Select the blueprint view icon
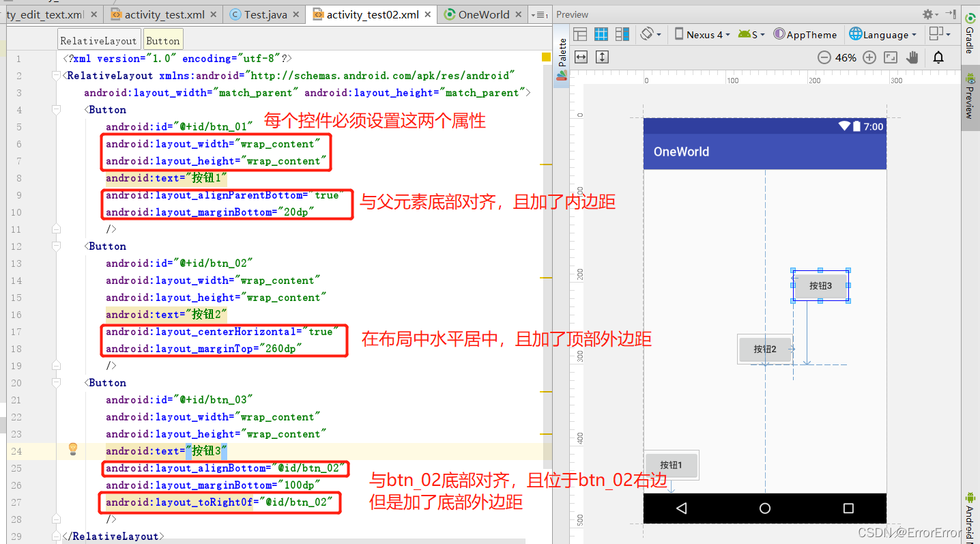 point(601,34)
